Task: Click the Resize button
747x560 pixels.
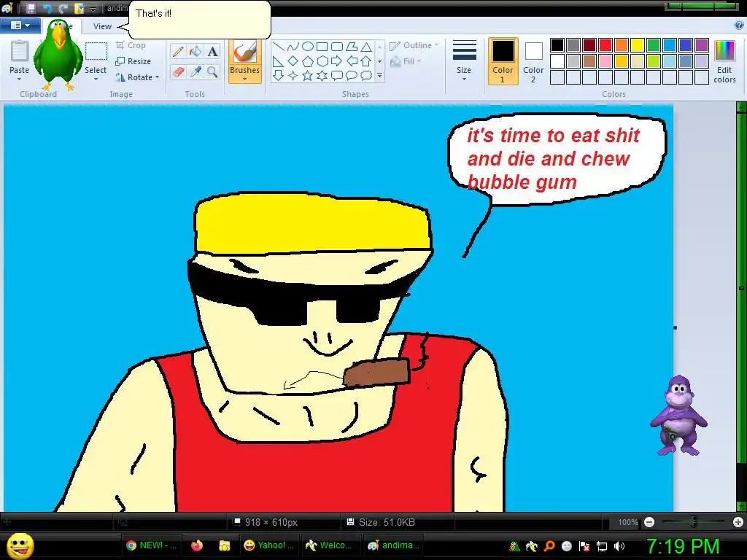Action: 133,61
